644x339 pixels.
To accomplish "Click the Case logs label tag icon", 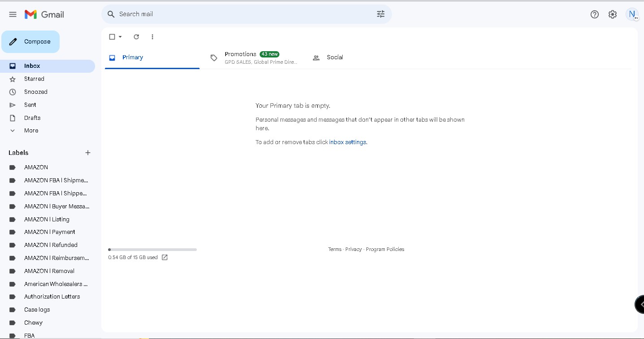I will pos(13,310).
